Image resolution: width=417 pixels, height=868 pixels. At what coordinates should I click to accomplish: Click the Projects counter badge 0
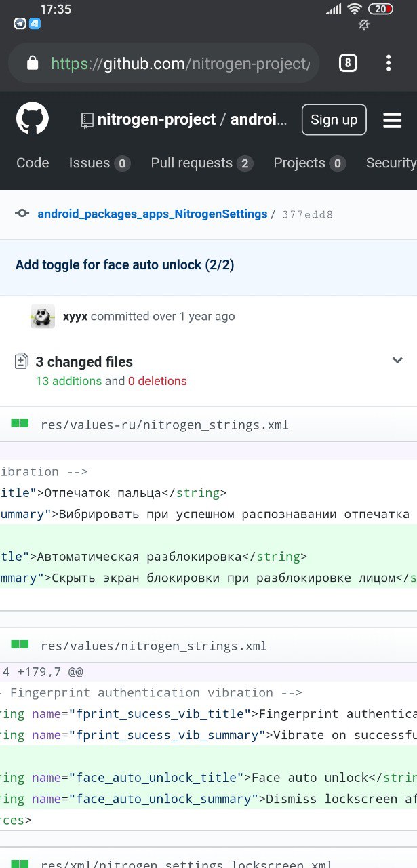(x=338, y=163)
